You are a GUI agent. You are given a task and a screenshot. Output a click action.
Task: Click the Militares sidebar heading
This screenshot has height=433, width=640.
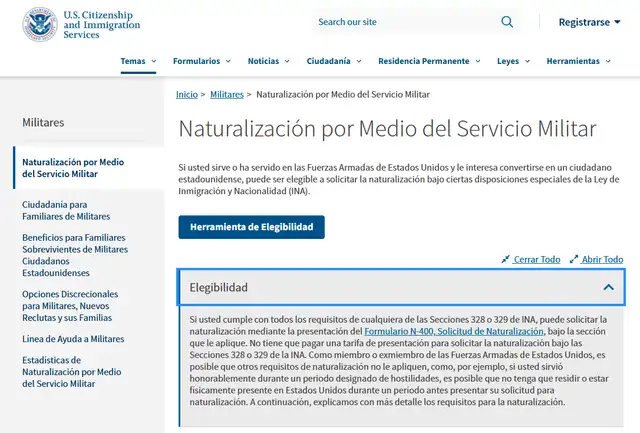click(x=43, y=122)
